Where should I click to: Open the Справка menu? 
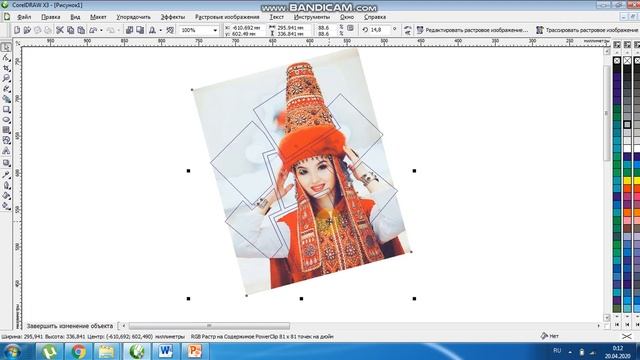tap(375, 17)
